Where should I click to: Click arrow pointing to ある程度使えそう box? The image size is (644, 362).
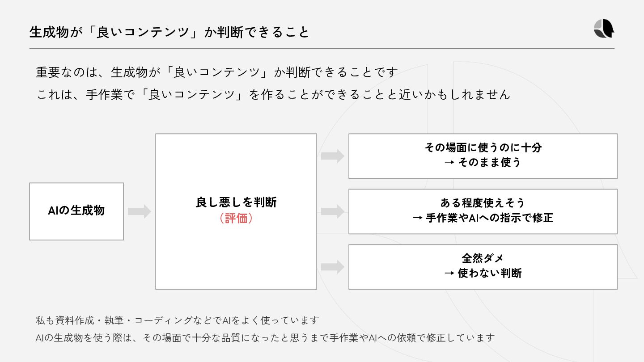click(333, 211)
